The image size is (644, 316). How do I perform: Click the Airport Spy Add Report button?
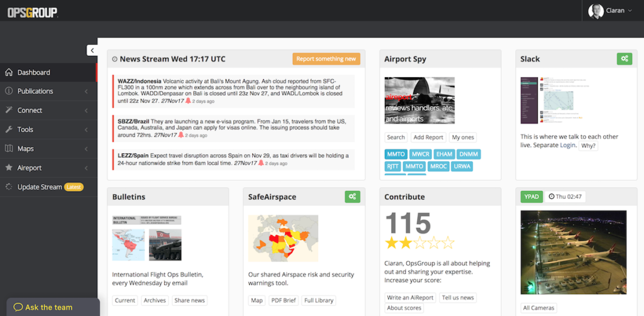click(x=428, y=137)
